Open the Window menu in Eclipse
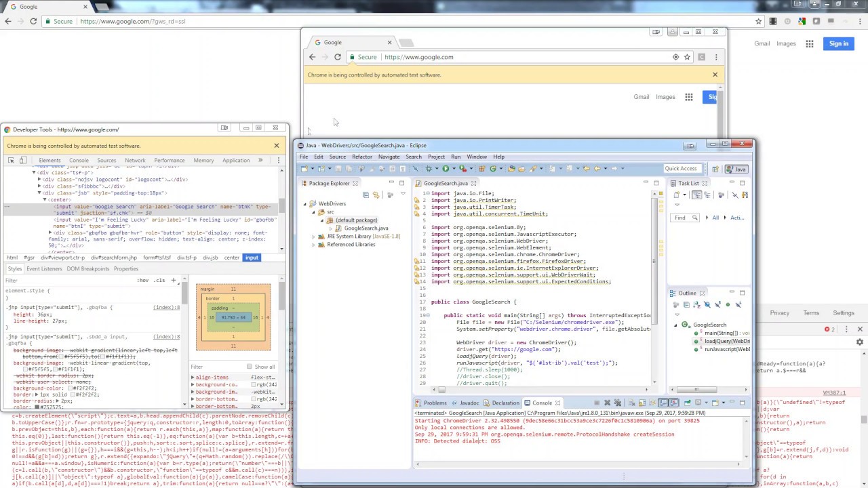This screenshot has width=868, height=488. [477, 157]
